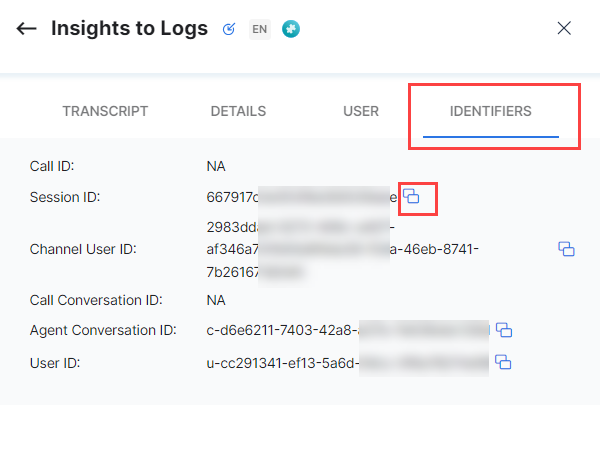
Task: Select the Identifiers tab
Action: pos(490,111)
